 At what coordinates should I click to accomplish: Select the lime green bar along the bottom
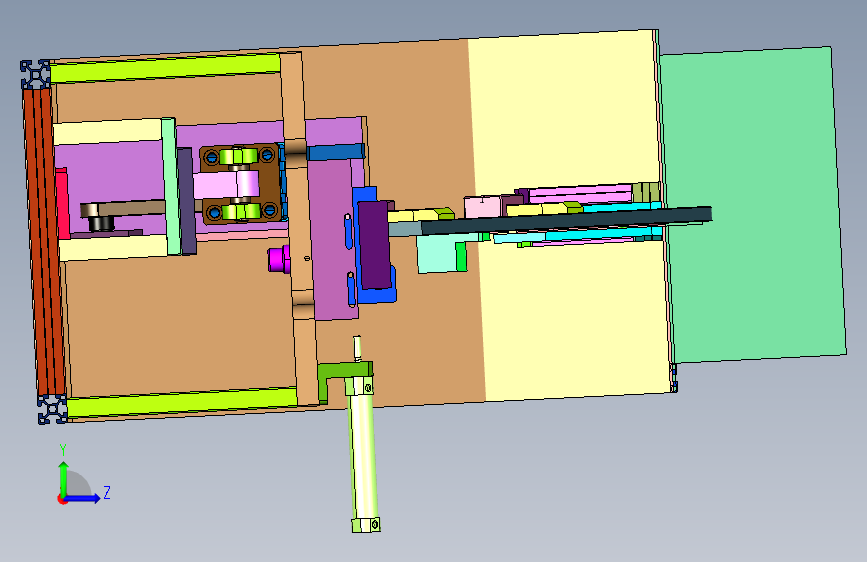(x=181, y=402)
